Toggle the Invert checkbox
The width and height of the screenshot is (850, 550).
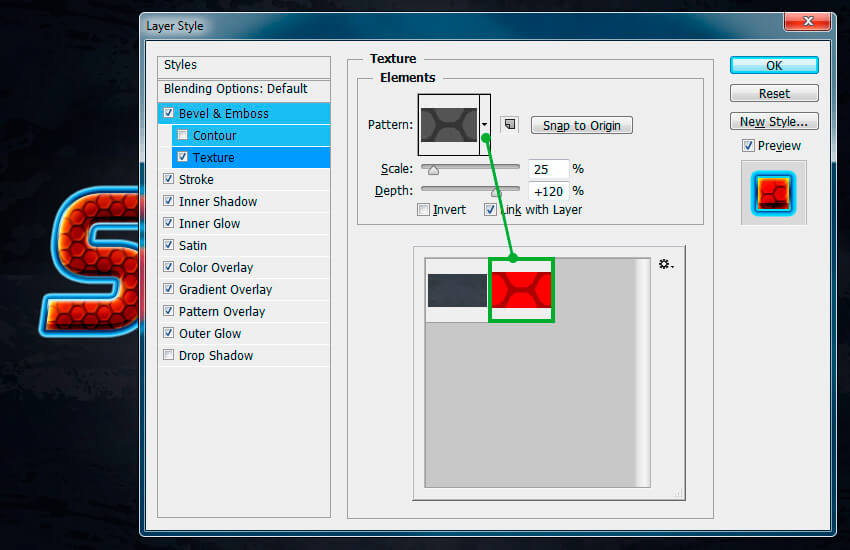424,210
